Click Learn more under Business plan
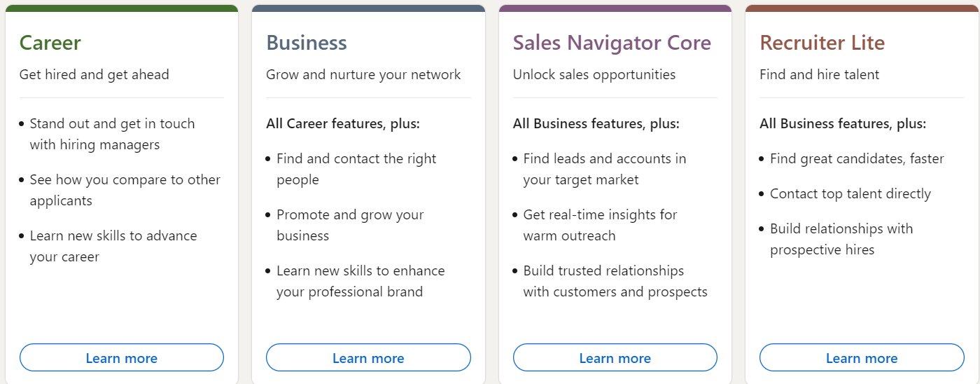Screen dimensions: 980x384 [x=368, y=358]
